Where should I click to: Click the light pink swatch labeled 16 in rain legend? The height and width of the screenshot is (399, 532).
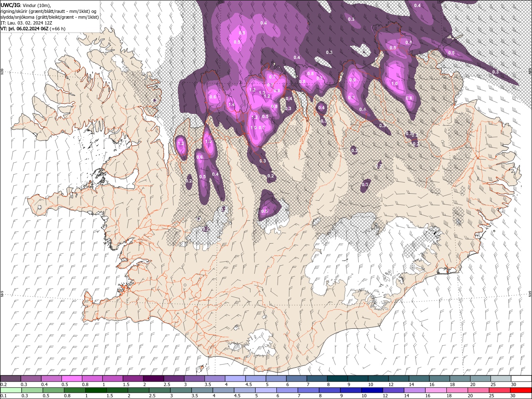pyautogui.click(x=436, y=390)
